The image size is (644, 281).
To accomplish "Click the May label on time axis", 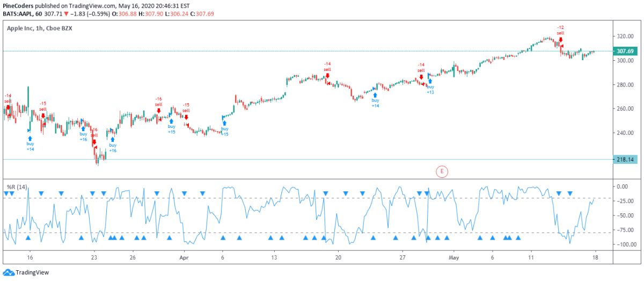I will [454, 258].
